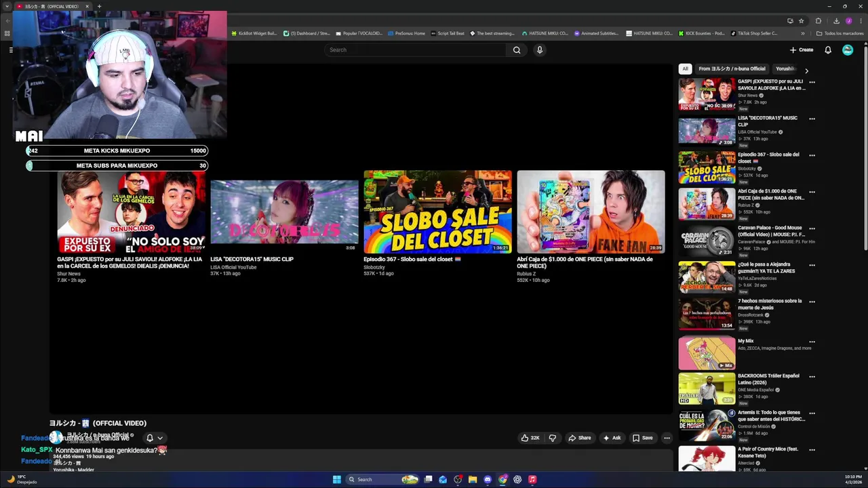Open the music app on taskbar
This screenshot has width=868, height=488.
coord(532,479)
